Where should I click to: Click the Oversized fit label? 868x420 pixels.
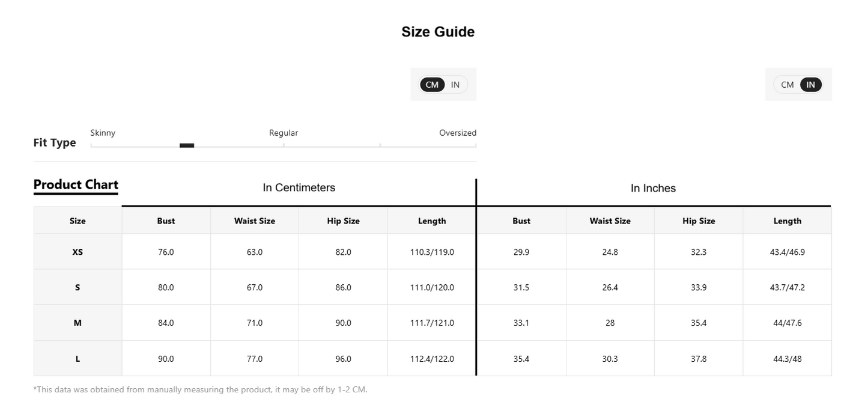458,133
